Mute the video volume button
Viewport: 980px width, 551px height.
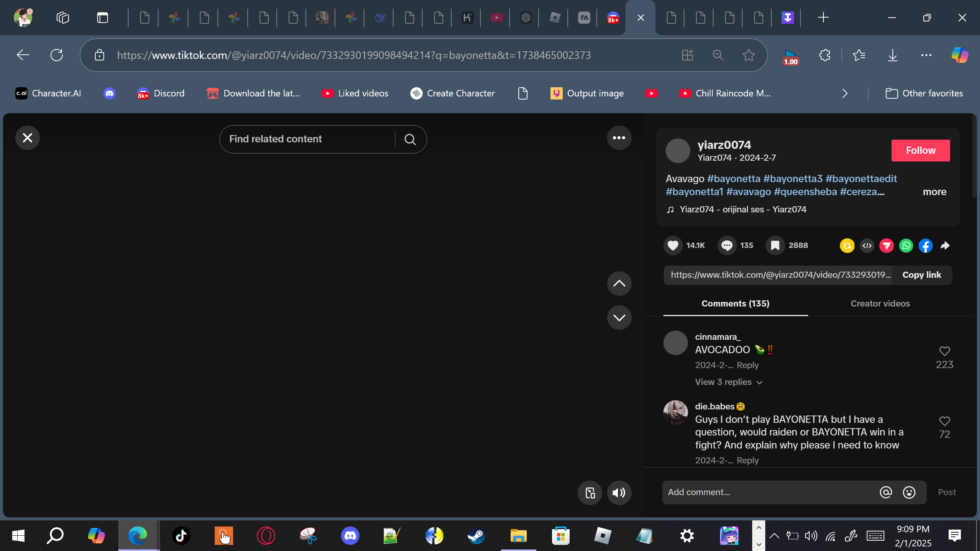coord(619,493)
